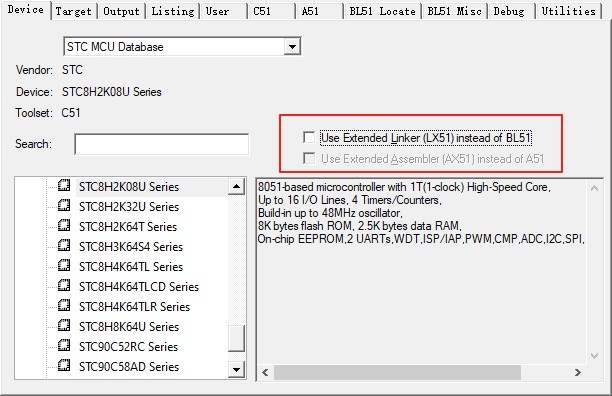Switch to the Utilities tab

[x=568, y=11]
